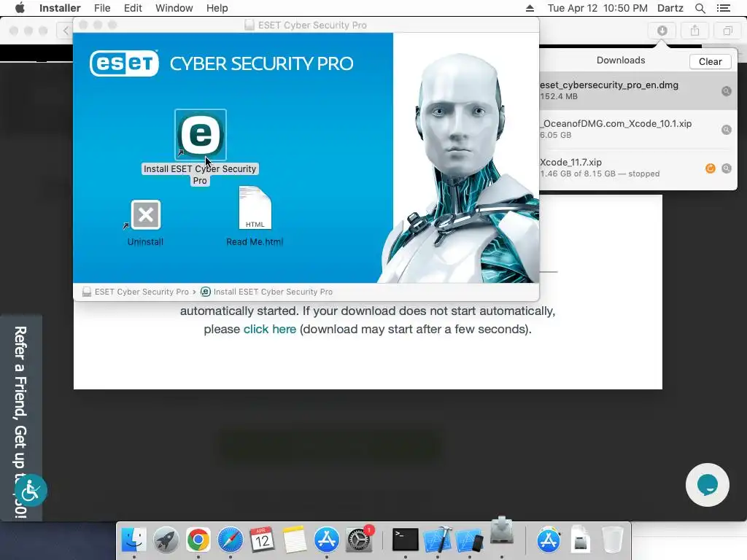The height and width of the screenshot is (560, 747).
Task: Select the Xcode_11.7.xip download row
Action: pos(638,168)
